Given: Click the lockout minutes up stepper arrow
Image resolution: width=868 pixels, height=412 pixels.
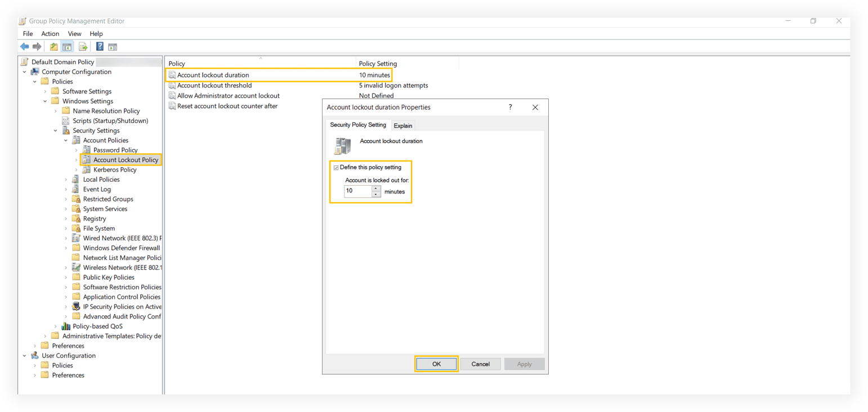Looking at the screenshot, I should pyautogui.click(x=375, y=188).
